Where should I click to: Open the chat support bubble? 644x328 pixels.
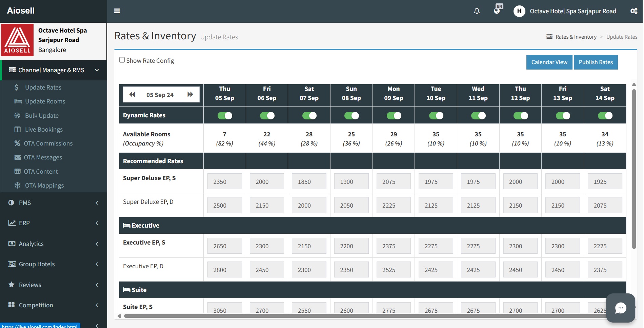(x=620, y=308)
